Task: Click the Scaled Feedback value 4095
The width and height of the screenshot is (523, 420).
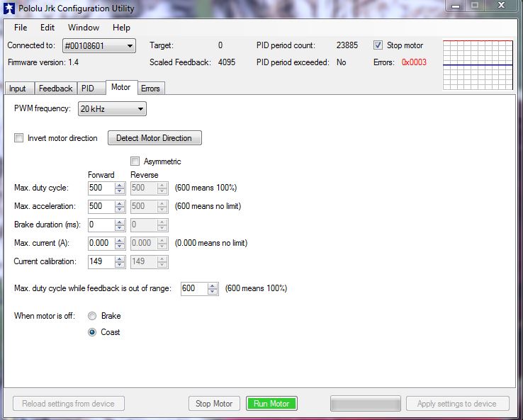Action: [227, 62]
